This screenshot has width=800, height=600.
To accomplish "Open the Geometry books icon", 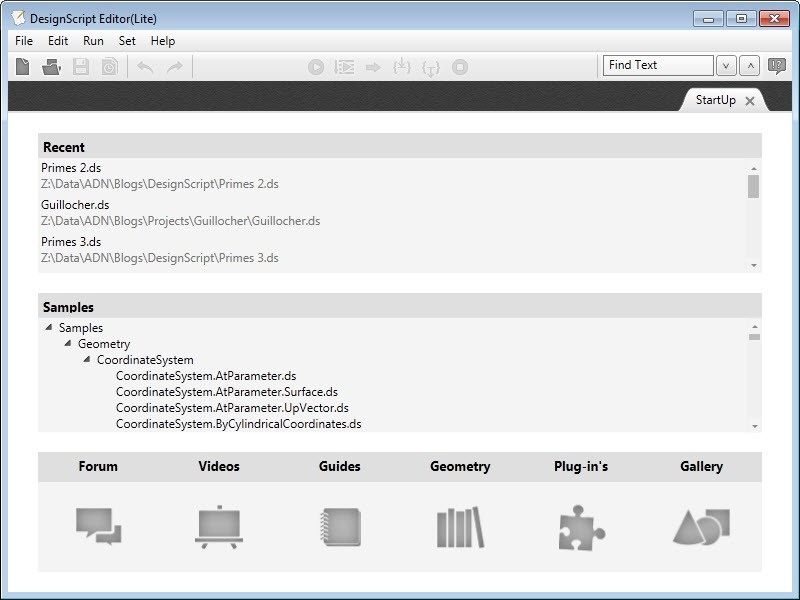I will click(x=460, y=526).
